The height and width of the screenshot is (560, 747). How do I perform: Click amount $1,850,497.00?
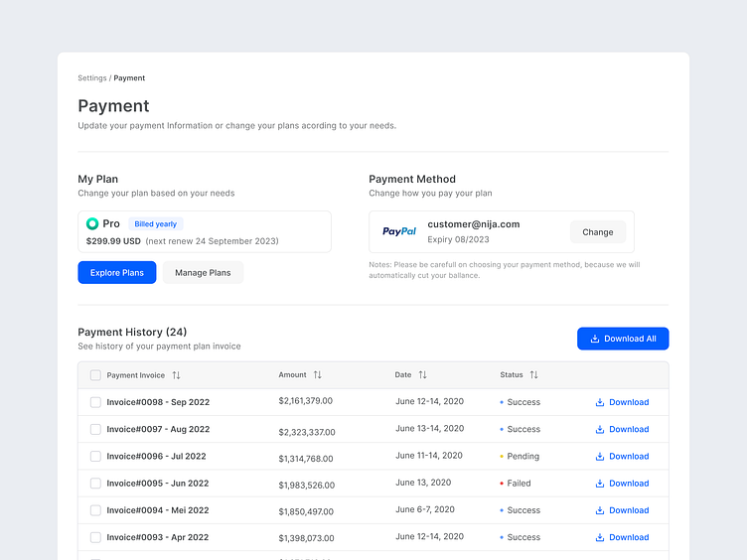(x=306, y=512)
